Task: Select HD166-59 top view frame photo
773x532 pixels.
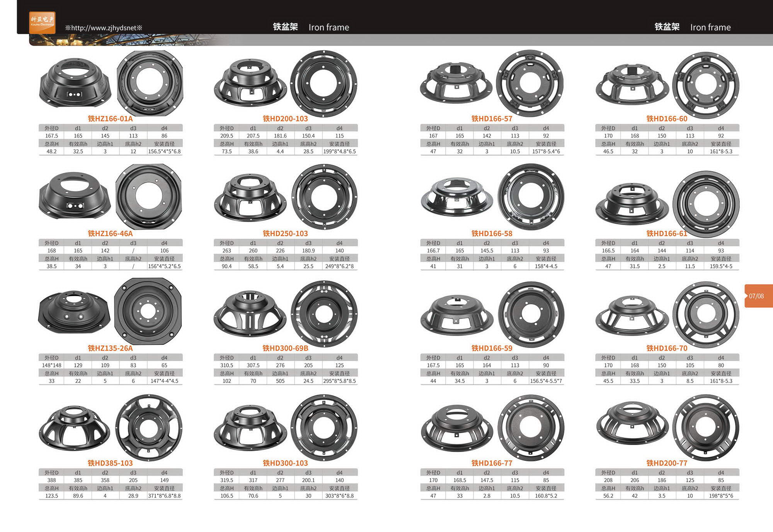Action: [x=531, y=315]
